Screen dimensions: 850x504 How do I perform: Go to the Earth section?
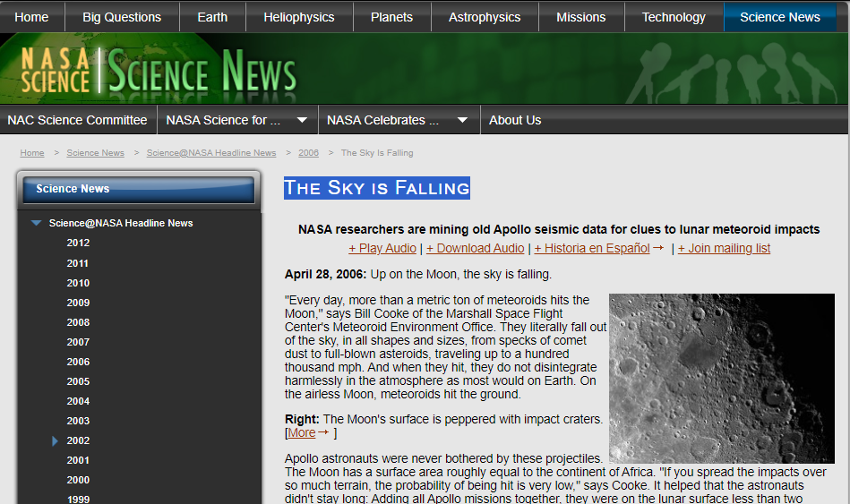pos(212,17)
